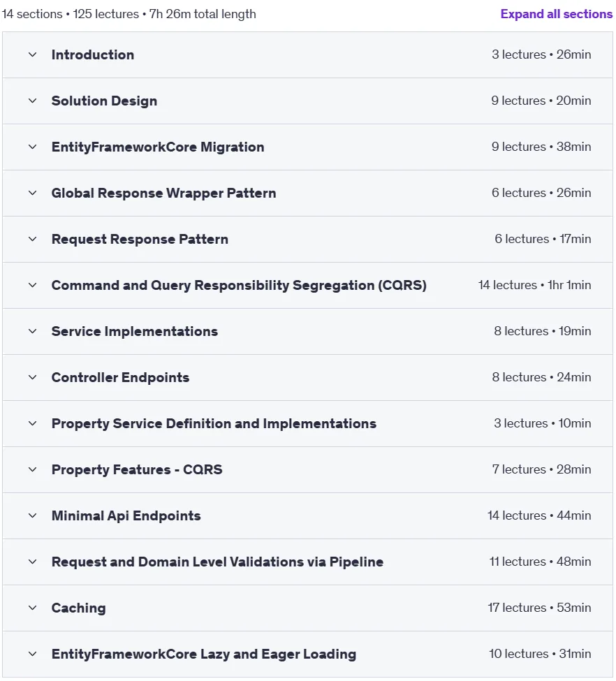Expand the Caching section chevron

tap(33, 608)
